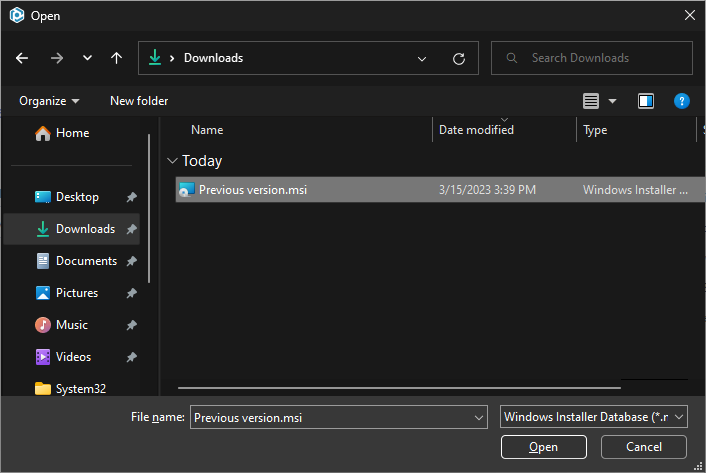706x473 pixels.
Task: Toggle the preview pane
Action: (x=646, y=101)
